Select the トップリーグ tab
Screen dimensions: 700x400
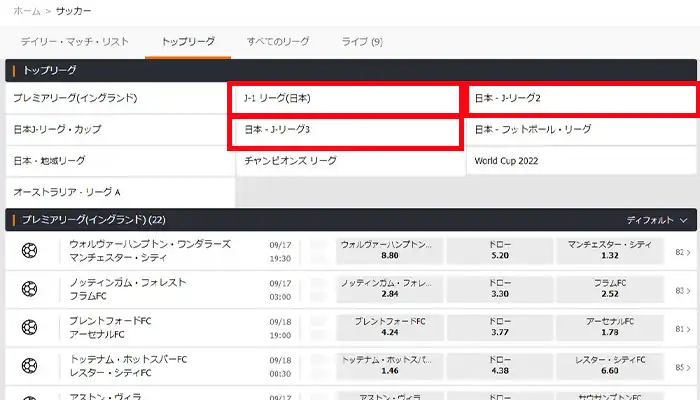(188, 42)
